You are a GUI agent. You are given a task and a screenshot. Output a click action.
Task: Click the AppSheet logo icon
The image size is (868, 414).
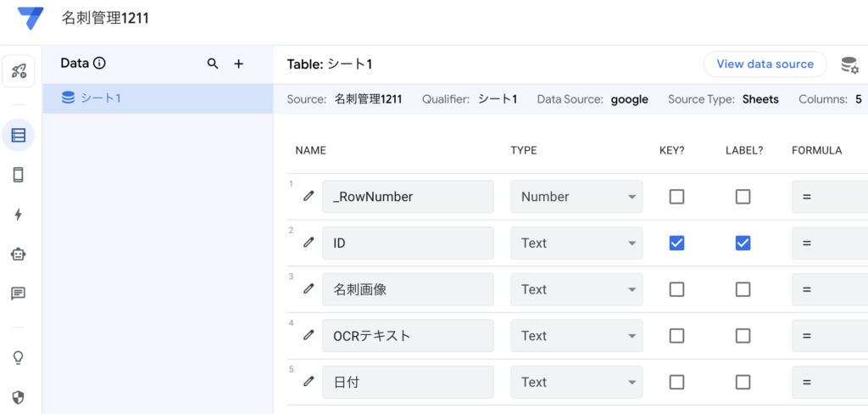coord(30,18)
